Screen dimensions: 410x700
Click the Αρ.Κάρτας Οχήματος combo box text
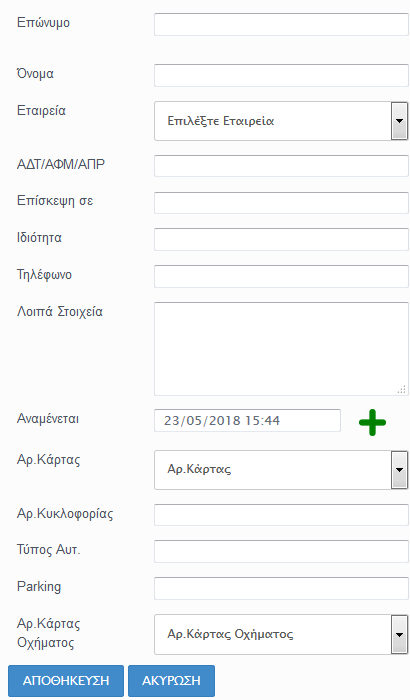[230, 634]
